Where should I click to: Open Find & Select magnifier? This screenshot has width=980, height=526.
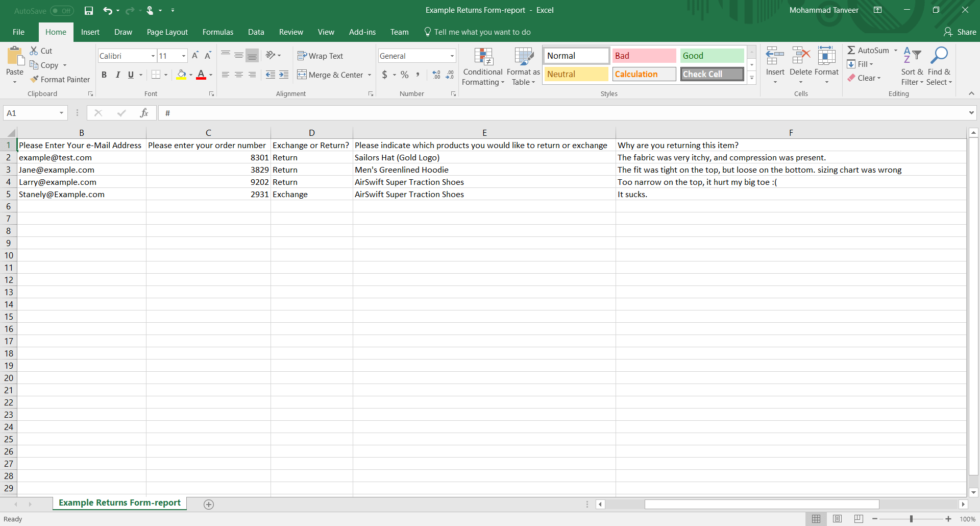[939, 56]
